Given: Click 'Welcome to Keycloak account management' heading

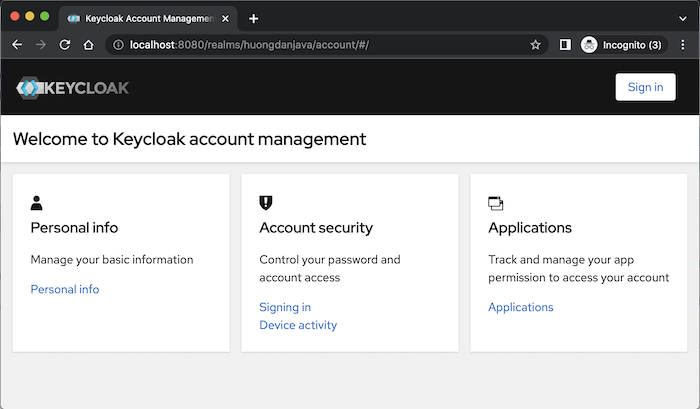Looking at the screenshot, I should tap(189, 139).
